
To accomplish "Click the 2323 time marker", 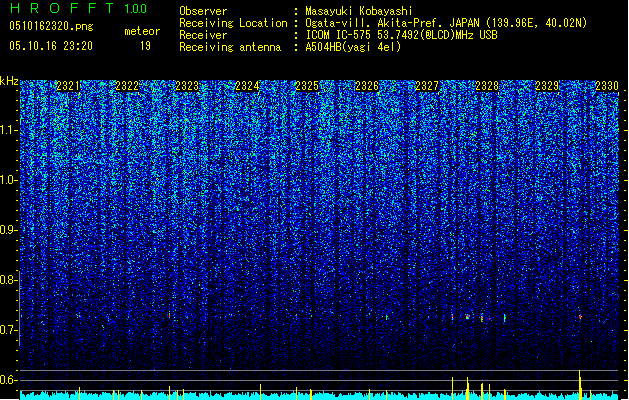I will [187, 86].
